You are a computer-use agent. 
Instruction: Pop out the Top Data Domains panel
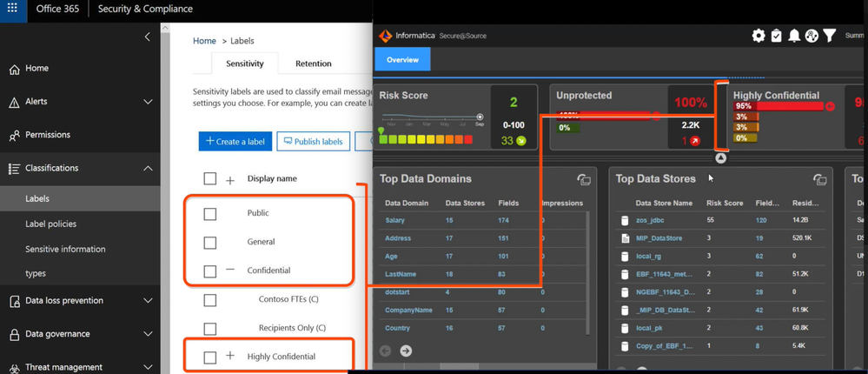coord(584,179)
